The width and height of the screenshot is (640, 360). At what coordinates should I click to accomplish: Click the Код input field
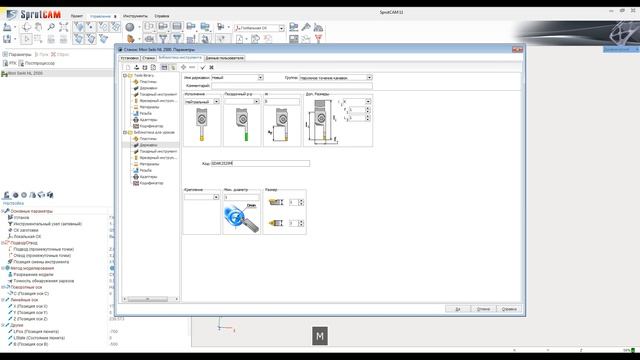coord(260,163)
